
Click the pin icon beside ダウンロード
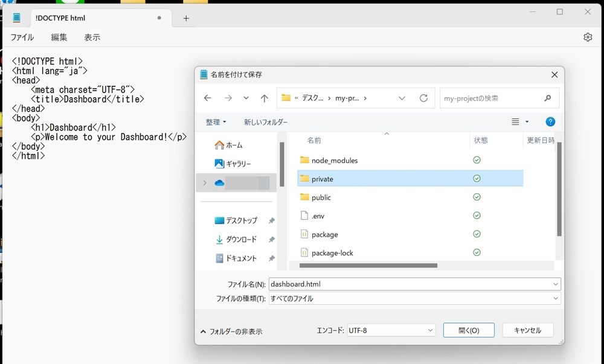(272, 239)
